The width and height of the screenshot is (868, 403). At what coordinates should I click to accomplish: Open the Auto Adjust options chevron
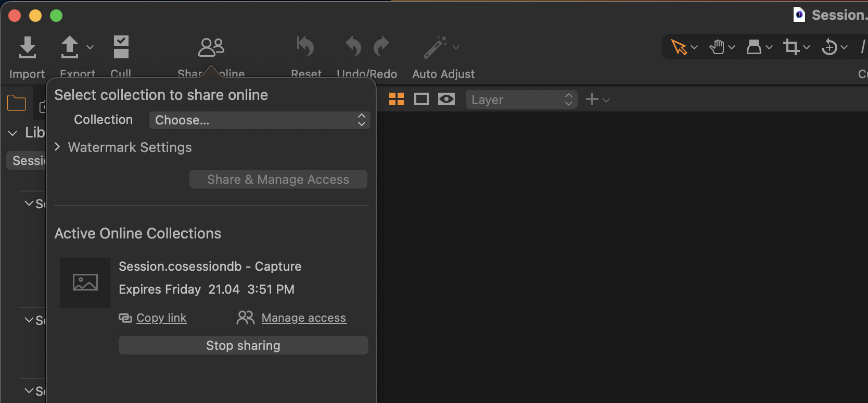(456, 47)
